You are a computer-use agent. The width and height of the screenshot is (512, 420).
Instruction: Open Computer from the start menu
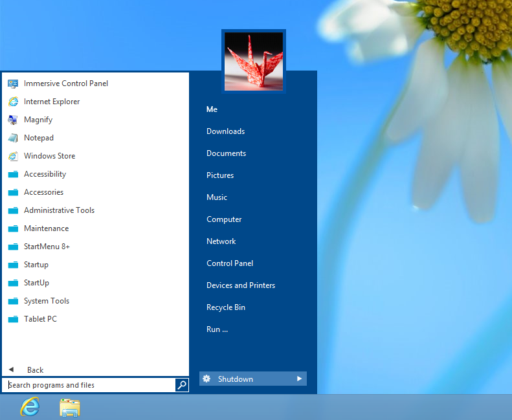pos(224,219)
